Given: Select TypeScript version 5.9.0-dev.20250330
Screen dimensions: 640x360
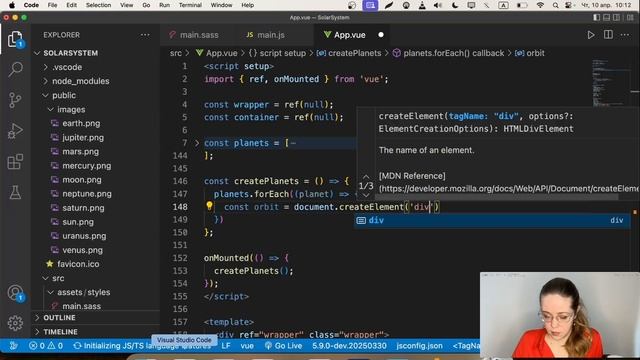Looking at the screenshot, I should 349,346.
